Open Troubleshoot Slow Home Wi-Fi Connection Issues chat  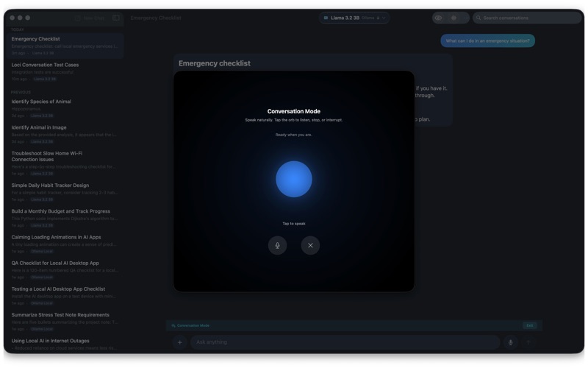tap(65, 163)
